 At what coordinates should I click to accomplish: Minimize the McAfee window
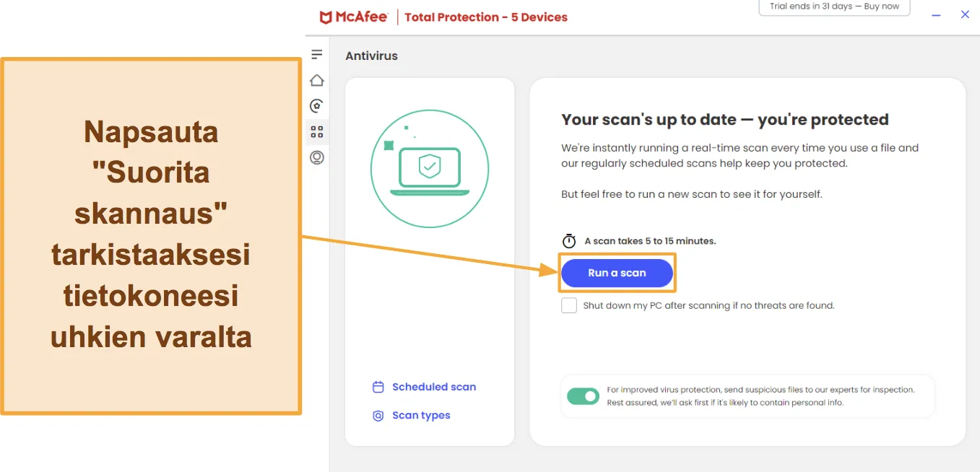point(937,14)
